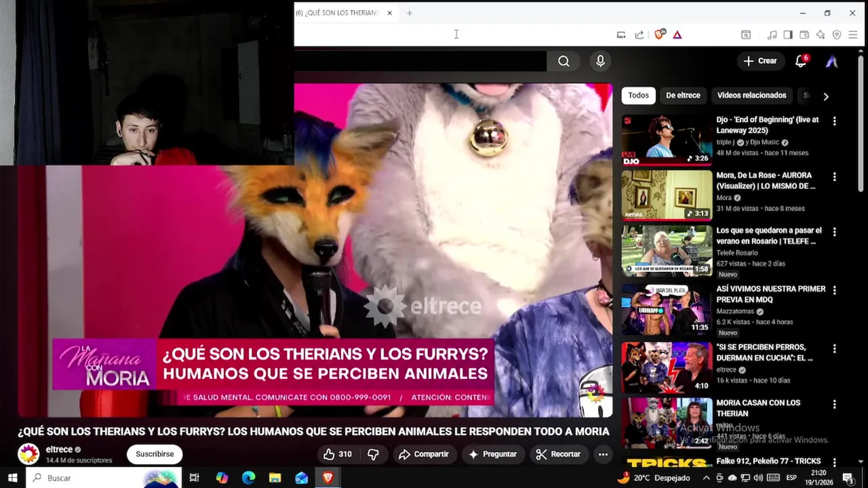Open Task View on the taskbar
Viewport: 868px width, 488px height.
pos(194,478)
